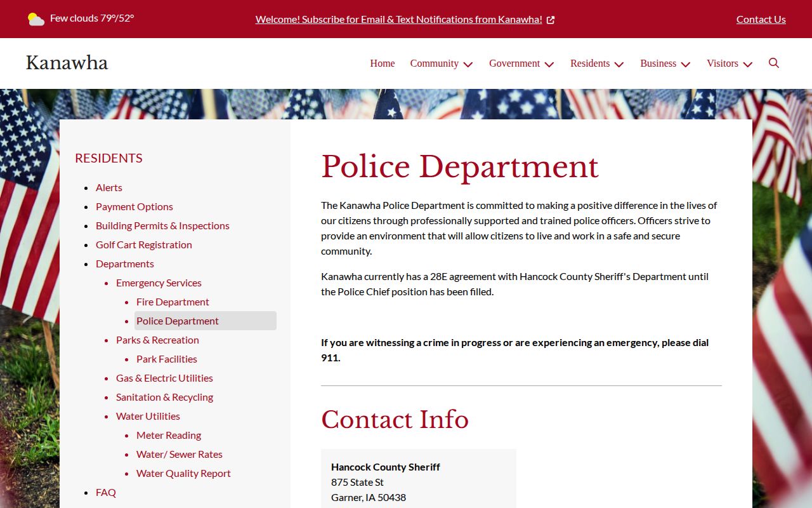This screenshot has width=812, height=508.
Task: Click the Contact Info heading
Action: pyautogui.click(x=395, y=420)
